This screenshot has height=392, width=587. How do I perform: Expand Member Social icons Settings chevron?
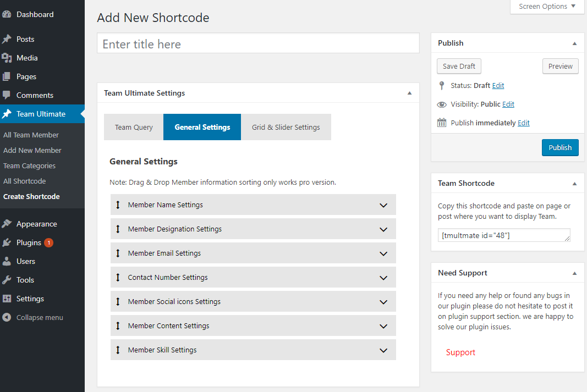pos(383,302)
